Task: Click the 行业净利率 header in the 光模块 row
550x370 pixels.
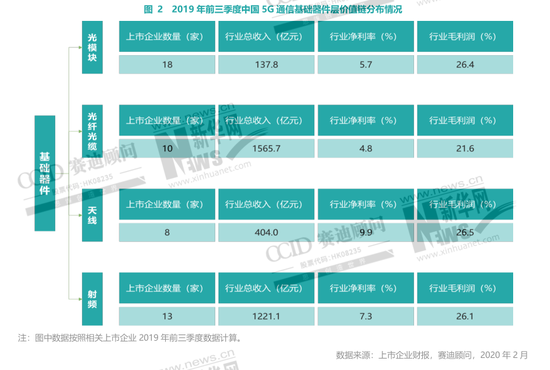Action: click(366, 36)
